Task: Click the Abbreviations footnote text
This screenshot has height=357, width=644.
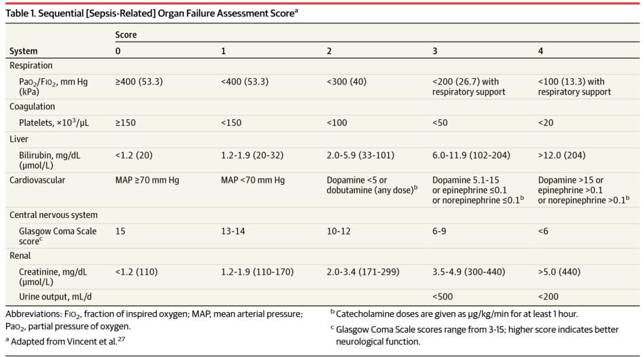Action: 154,320
